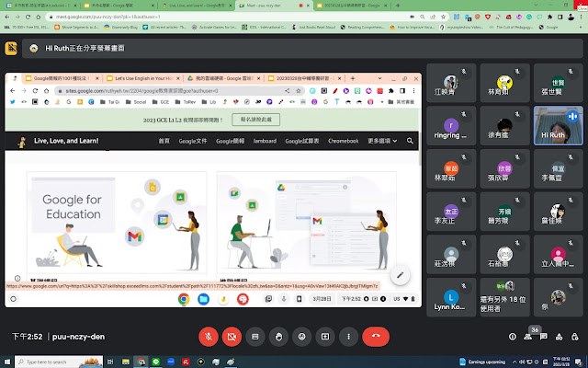Click the Windows Type here to search box
The height and width of the screenshot is (368, 588).
[59, 362]
